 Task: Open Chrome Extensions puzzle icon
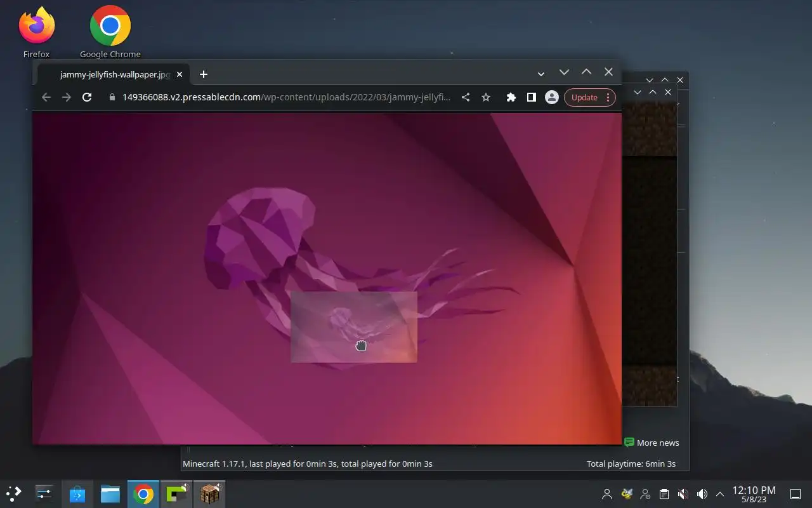coord(511,97)
